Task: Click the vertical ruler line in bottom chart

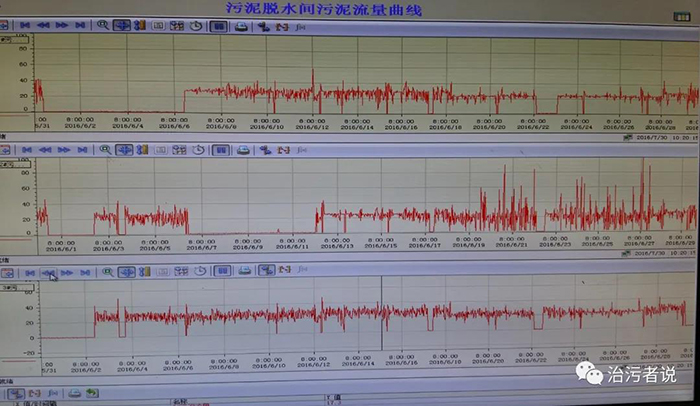Action: (381, 320)
